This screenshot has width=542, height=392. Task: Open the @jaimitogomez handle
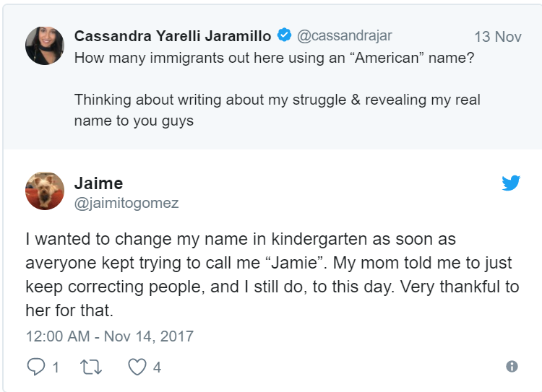126,204
